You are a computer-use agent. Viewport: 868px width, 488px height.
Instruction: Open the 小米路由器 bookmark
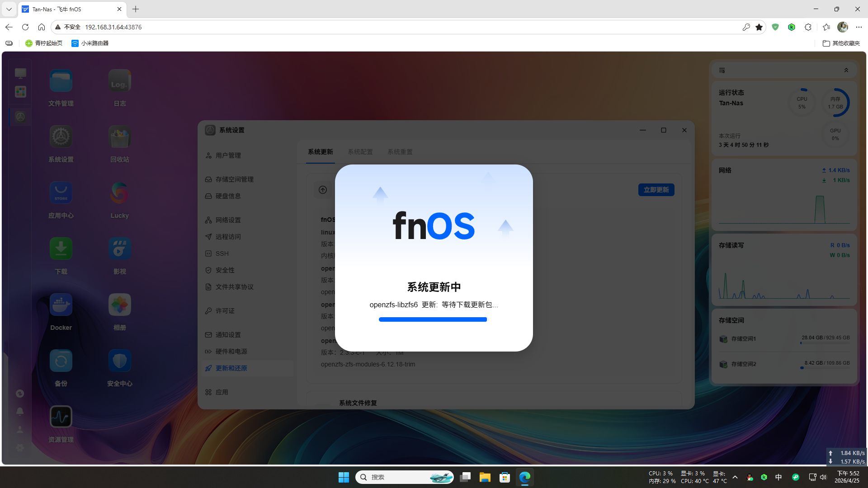coord(90,43)
